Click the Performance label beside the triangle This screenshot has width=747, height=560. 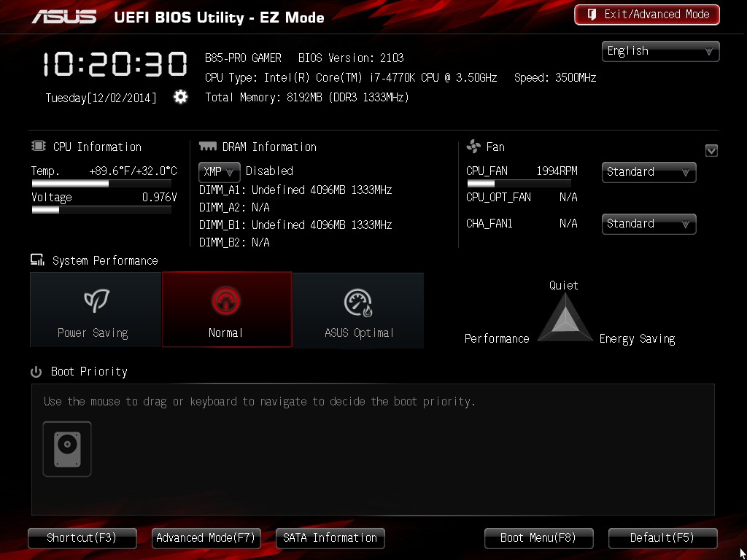point(497,338)
